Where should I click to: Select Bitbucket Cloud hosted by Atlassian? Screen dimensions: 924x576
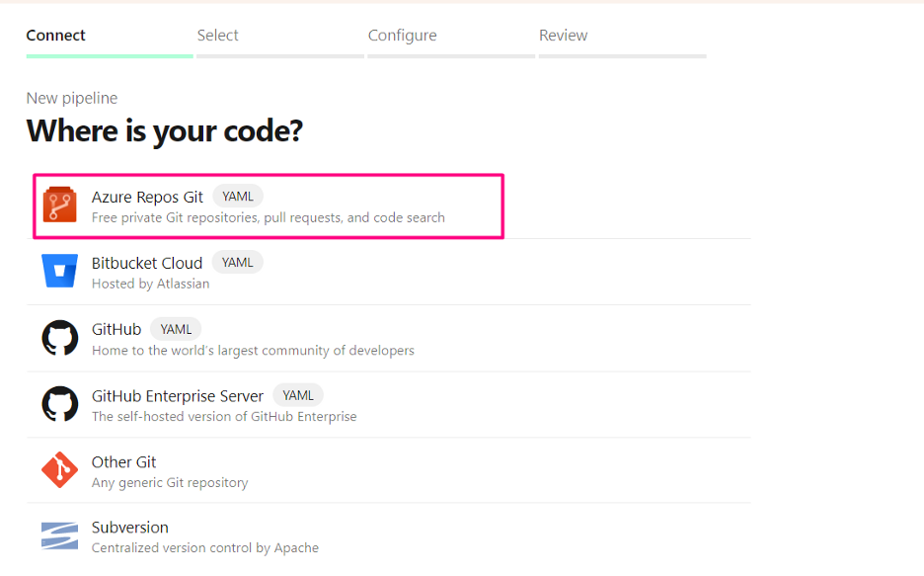pos(147,263)
